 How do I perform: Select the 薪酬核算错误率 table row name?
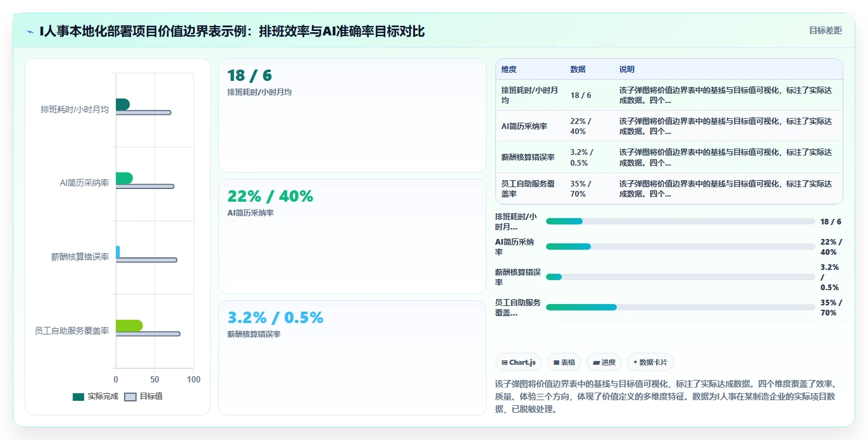tap(528, 157)
